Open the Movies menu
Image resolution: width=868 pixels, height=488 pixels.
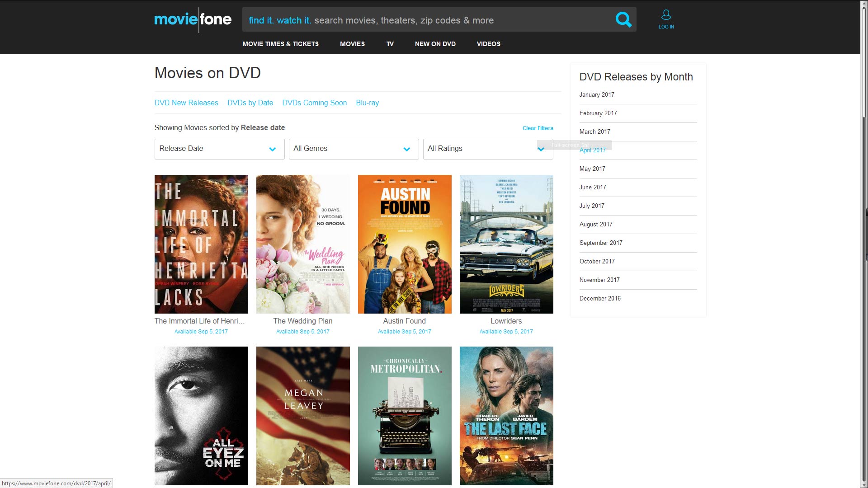(352, 44)
